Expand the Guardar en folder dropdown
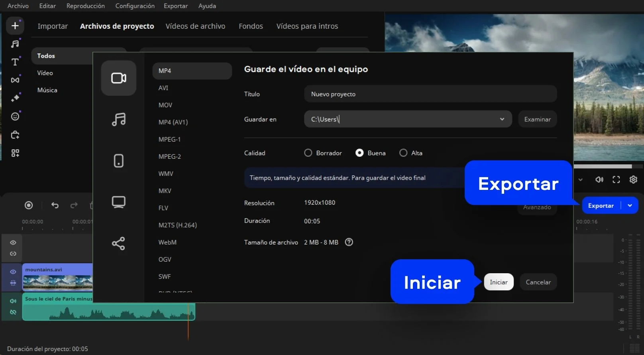The width and height of the screenshot is (644, 355). click(x=502, y=119)
